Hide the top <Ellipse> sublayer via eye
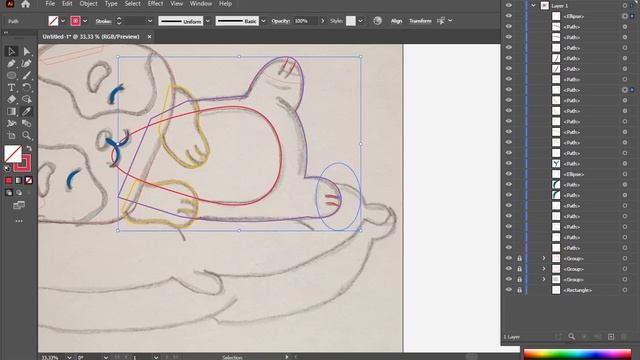The image size is (640, 360). pyautogui.click(x=509, y=16)
